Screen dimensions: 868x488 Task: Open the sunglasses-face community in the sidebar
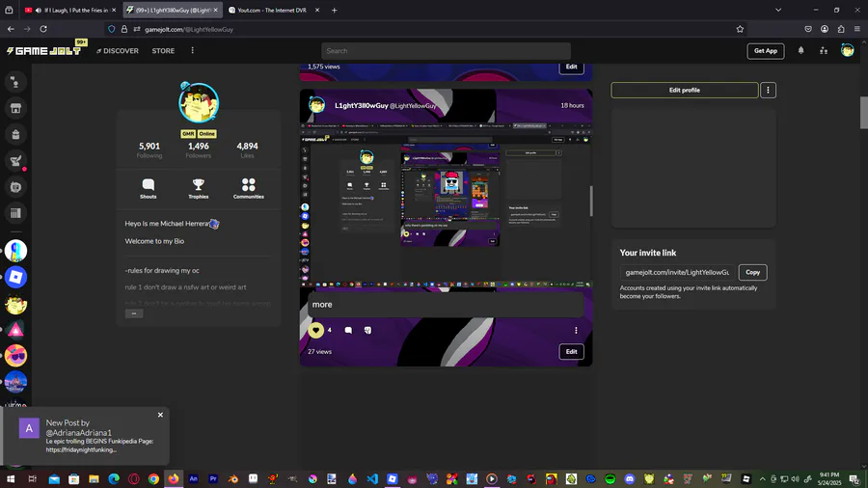pos(15,356)
